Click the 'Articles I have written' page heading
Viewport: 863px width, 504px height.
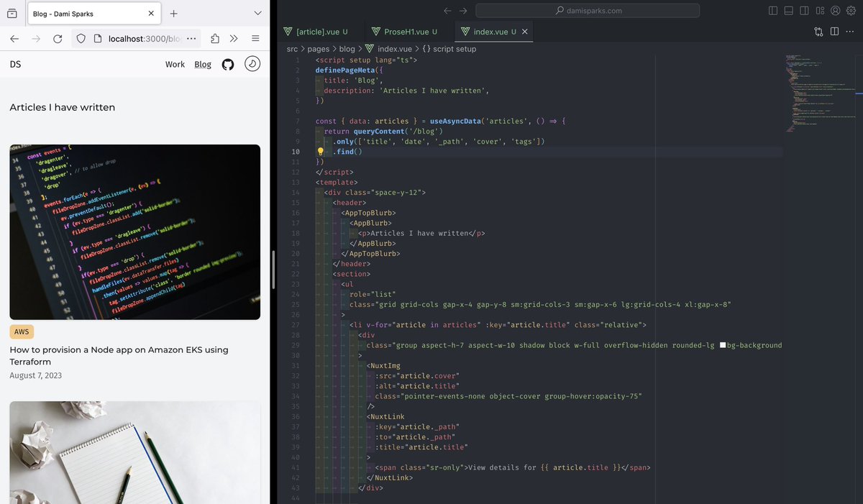[x=63, y=107]
